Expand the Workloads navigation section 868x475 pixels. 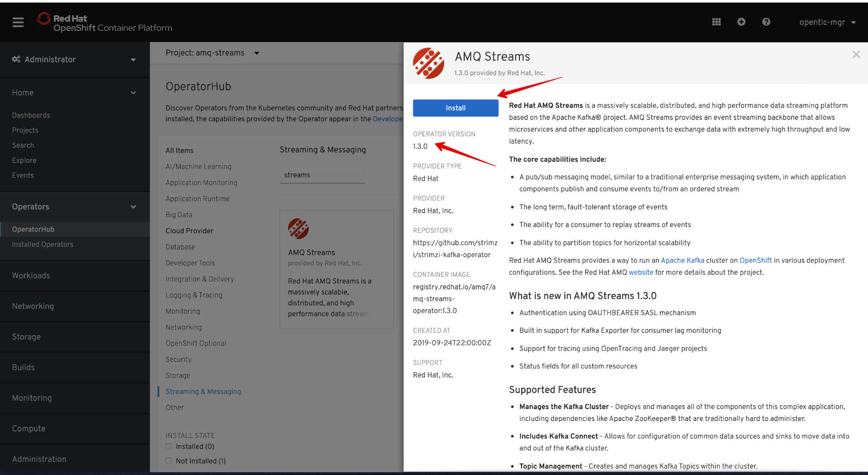(31, 275)
